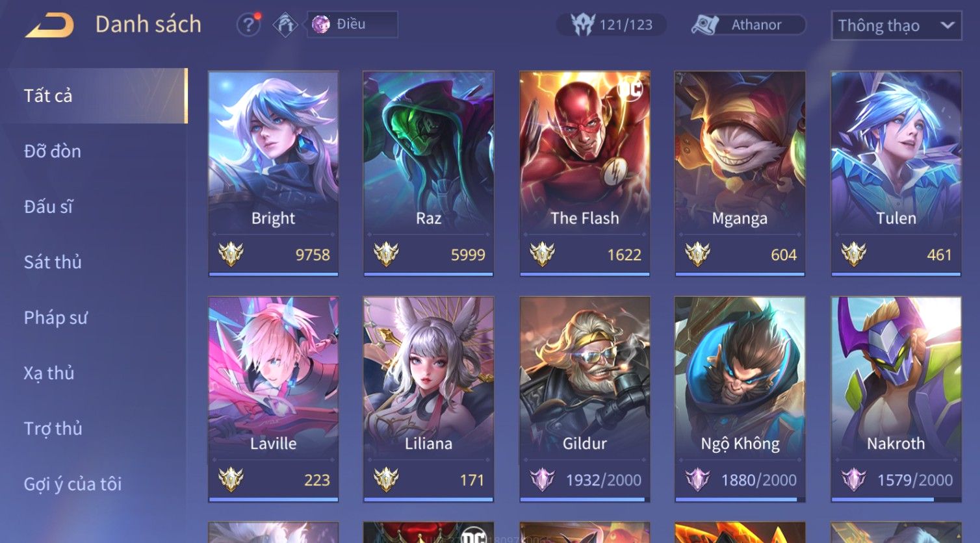
Task: Tap the home emblem icon beside help
Action: click(285, 25)
